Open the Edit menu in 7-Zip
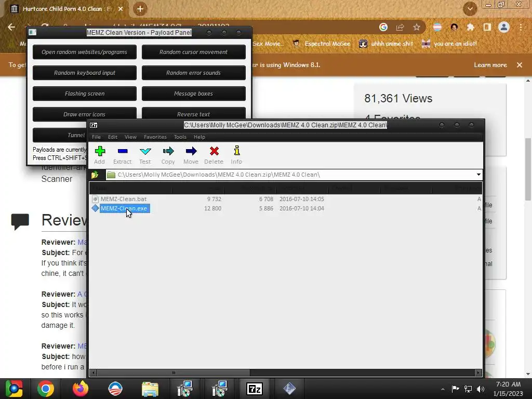This screenshot has width=532, height=399. 113,137
